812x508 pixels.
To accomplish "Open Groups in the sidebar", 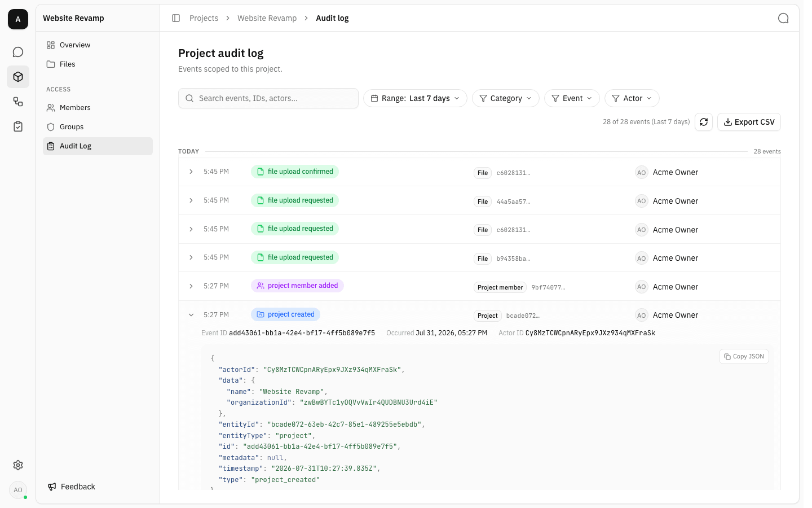I will coord(98,127).
